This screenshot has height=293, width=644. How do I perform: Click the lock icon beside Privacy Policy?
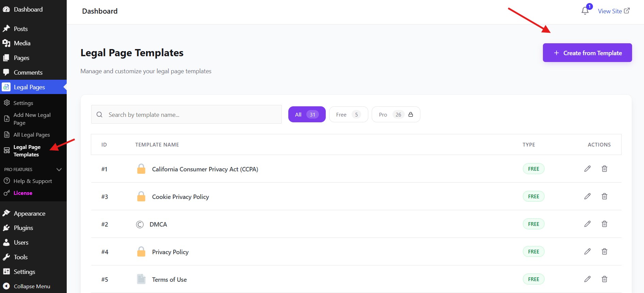point(141,251)
